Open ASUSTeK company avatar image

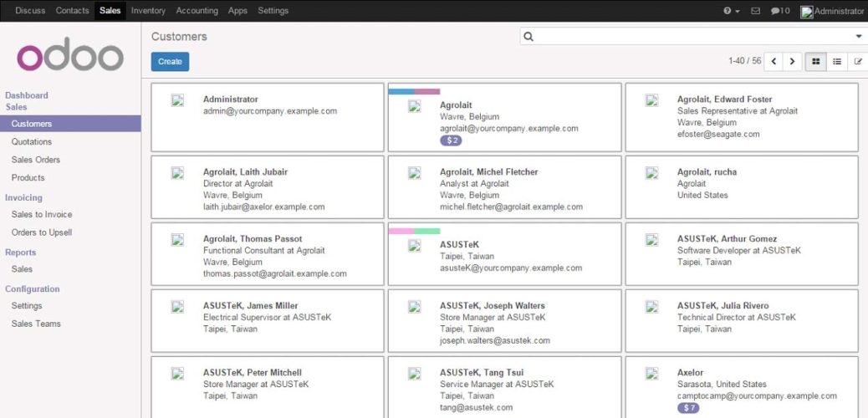click(415, 245)
